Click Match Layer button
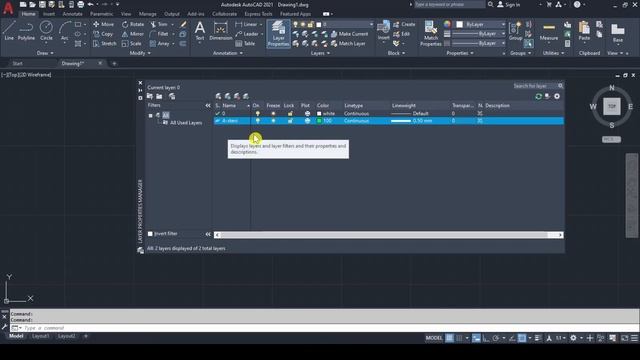This screenshot has width=640, height=360. pos(348,43)
